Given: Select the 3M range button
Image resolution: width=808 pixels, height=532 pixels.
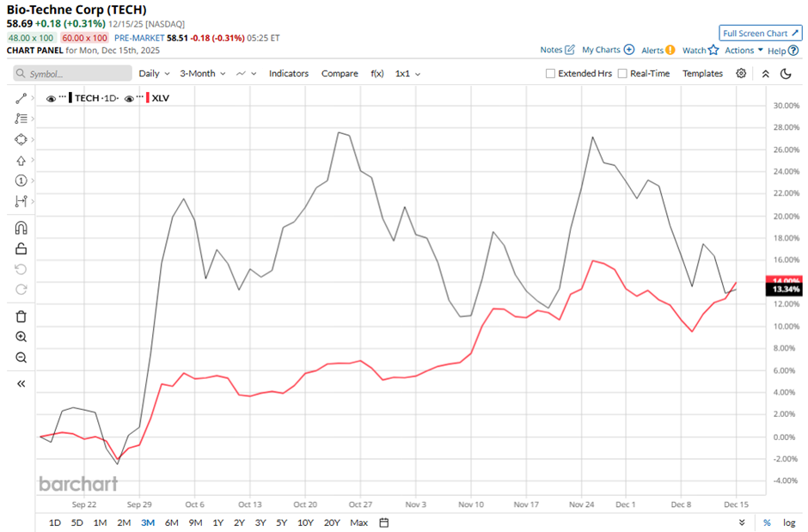Looking at the screenshot, I should (x=148, y=523).
